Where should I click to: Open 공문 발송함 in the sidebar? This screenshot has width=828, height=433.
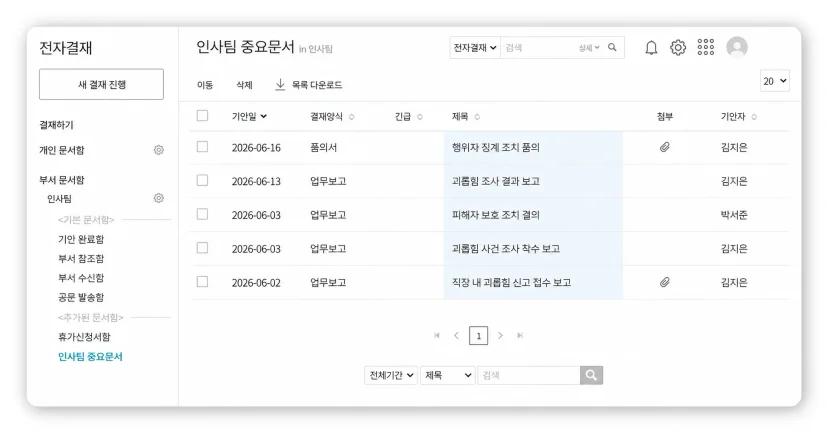[81, 297]
